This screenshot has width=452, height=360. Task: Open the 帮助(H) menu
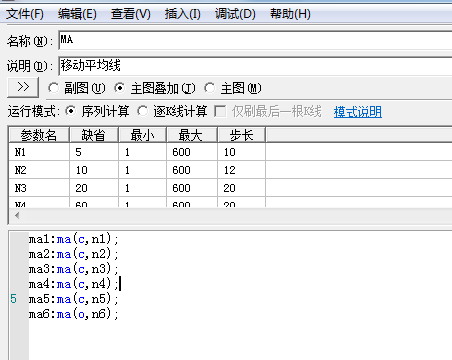(x=290, y=14)
